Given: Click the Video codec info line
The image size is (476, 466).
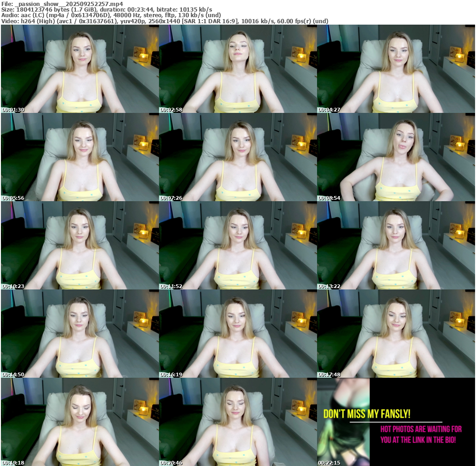Looking at the screenshot, I should [165, 21].
